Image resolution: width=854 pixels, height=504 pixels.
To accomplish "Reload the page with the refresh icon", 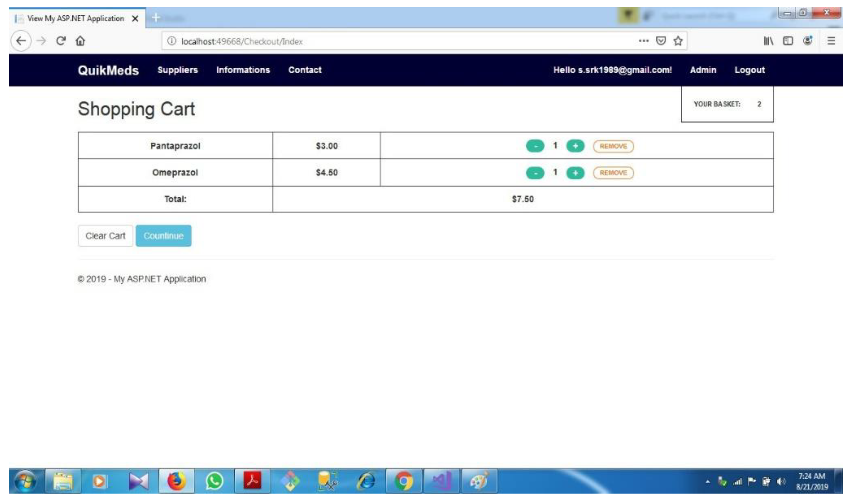I will pos(61,41).
